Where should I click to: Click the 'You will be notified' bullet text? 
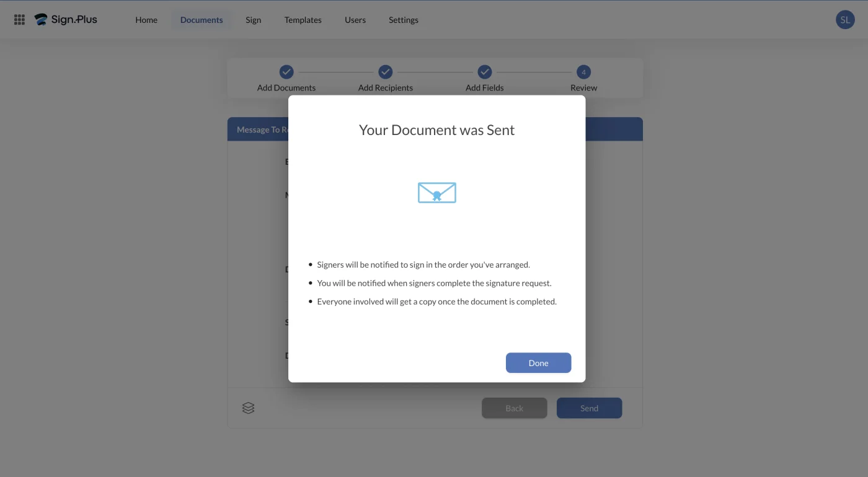[434, 283]
